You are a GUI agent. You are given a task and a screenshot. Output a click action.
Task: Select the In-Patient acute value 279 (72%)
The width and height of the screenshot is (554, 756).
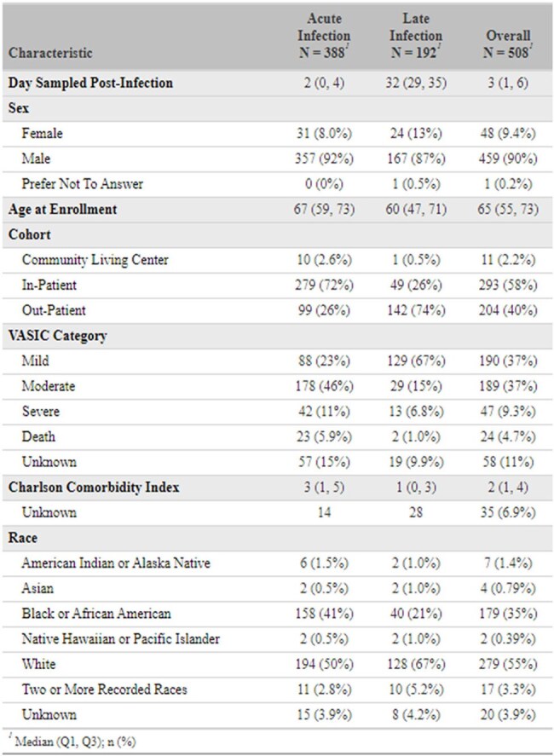324,285
